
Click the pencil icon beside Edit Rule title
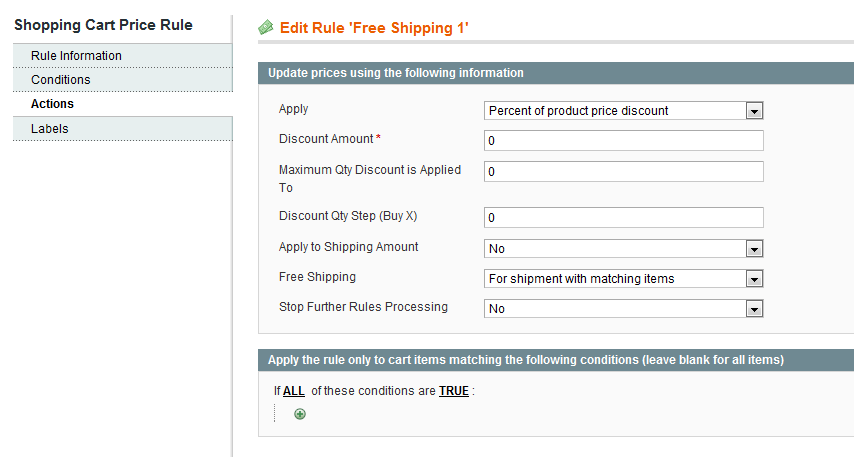[x=266, y=28]
